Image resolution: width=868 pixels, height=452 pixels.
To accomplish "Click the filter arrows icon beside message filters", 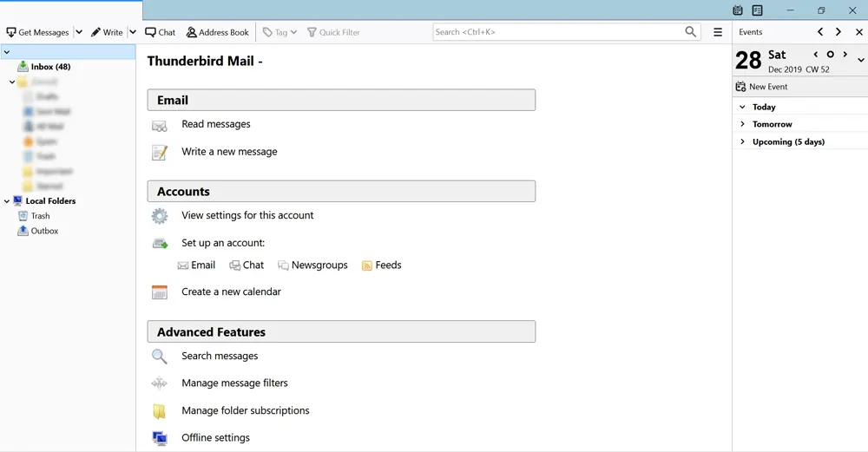I will tap(160, 383).
